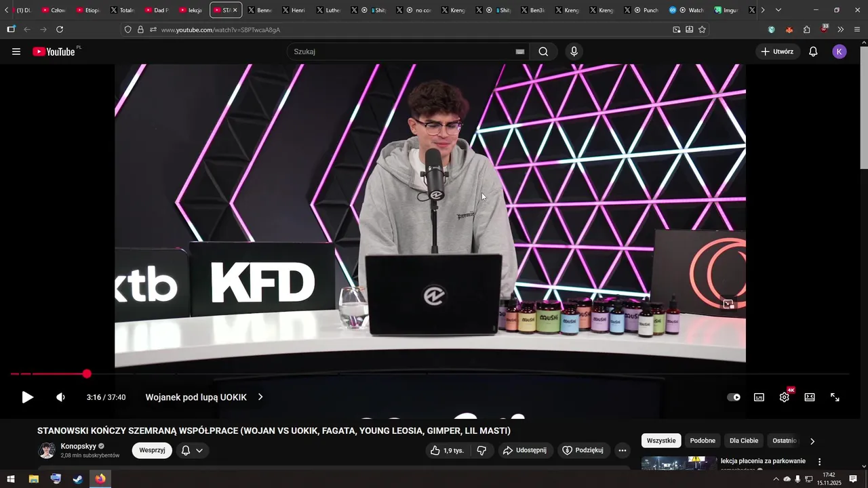
Task: List all tabs dropdown
Action: (x=778, y=10)
